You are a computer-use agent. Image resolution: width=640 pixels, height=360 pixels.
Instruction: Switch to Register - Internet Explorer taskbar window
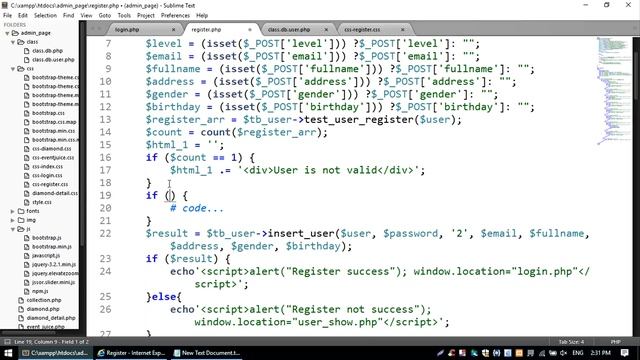coord(131,353)
